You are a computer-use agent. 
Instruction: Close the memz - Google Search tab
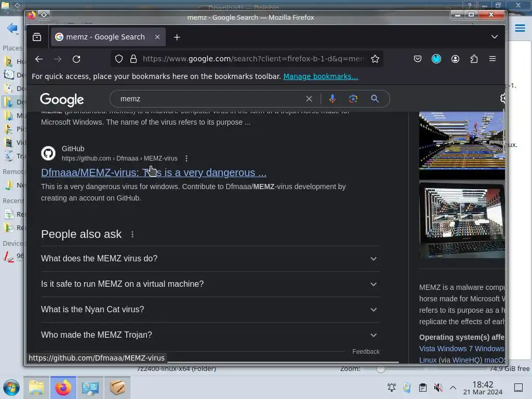pyautogui.click(x=157, y=37)
